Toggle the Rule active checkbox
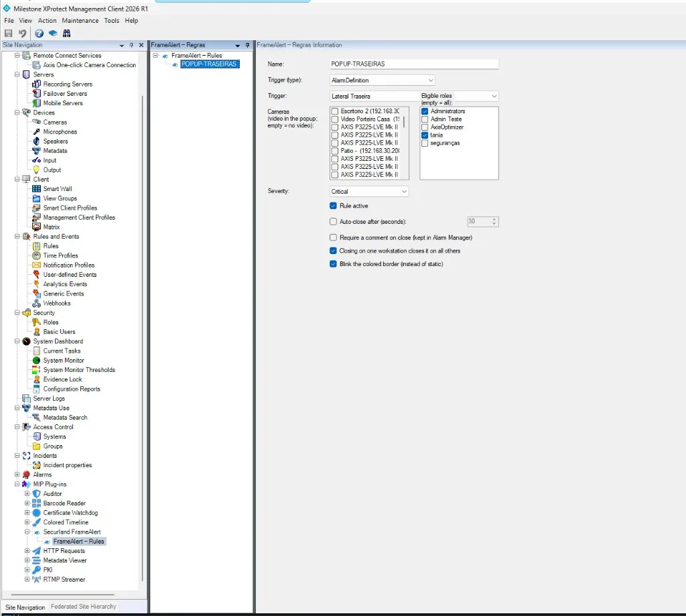Screen dimensions: 686x616 click(334, 206)
